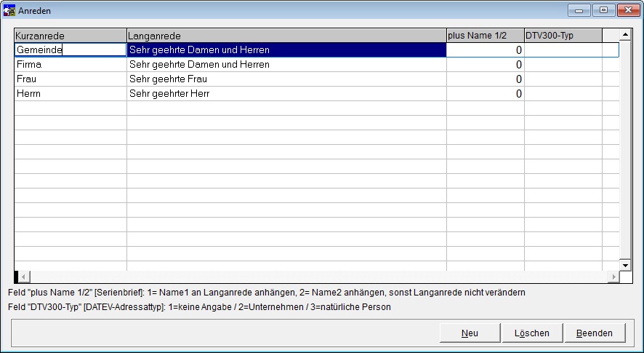Maximize the Anreden window

pos(603,10)
